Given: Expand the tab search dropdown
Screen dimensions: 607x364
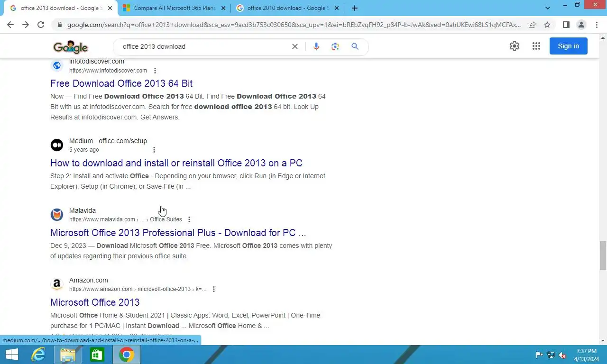Looking at the screenshot, I should (548, 8).
